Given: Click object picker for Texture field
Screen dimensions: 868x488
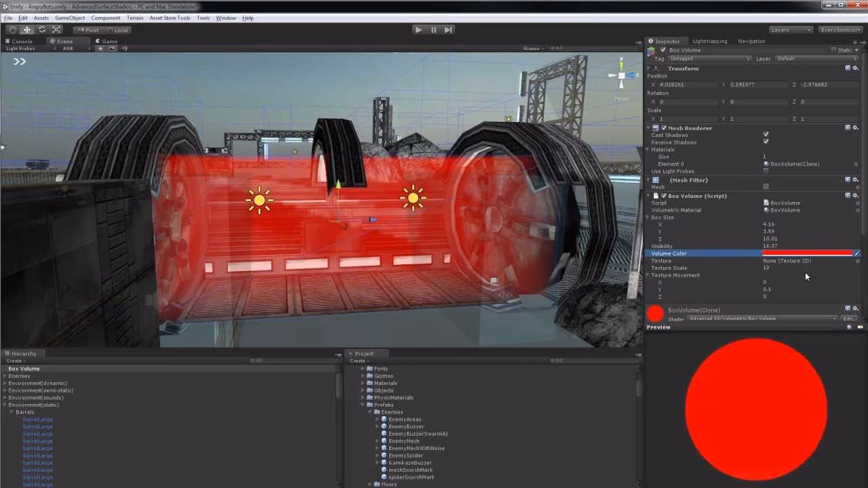Looking at the screenshot, I should pos(856,261).
